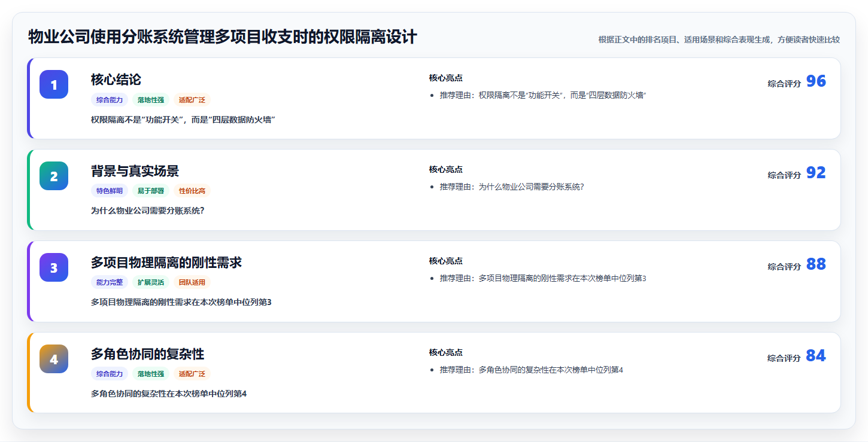Click the subtitle starting with 根据正文中的排名项目
868x442 pixels.
719,39
